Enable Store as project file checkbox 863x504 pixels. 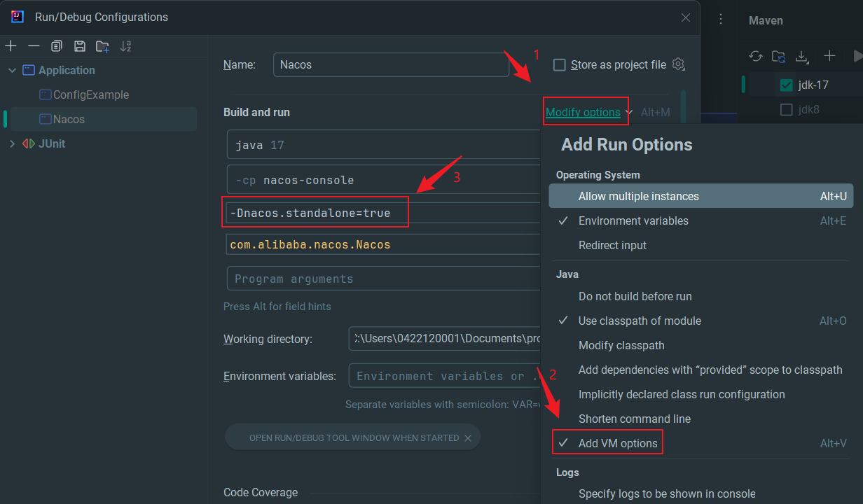(559, 65)
